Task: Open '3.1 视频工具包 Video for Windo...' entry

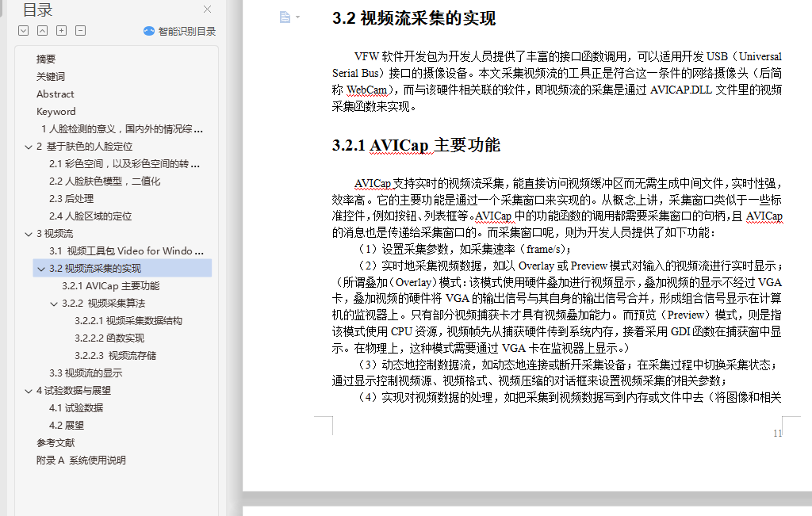Action: click(126, 251)
